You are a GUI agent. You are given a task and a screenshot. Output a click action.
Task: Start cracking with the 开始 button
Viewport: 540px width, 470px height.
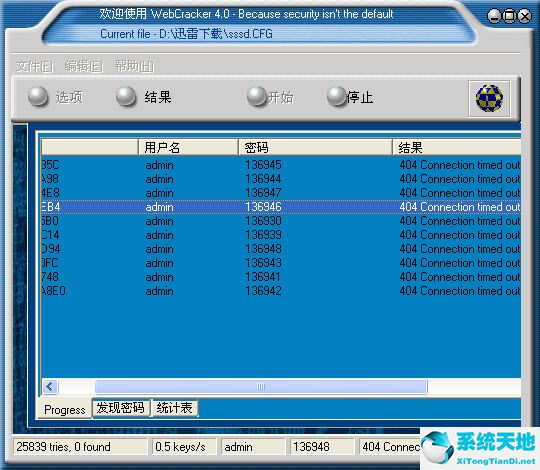271,97
